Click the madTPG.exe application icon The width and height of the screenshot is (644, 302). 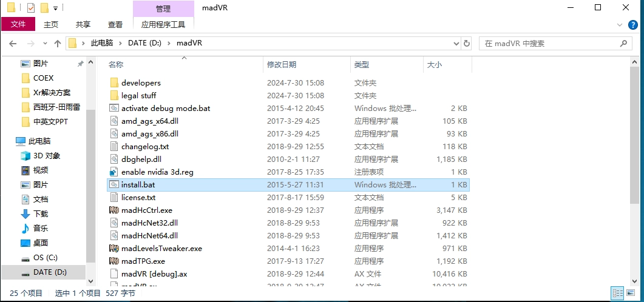(114, 261)
